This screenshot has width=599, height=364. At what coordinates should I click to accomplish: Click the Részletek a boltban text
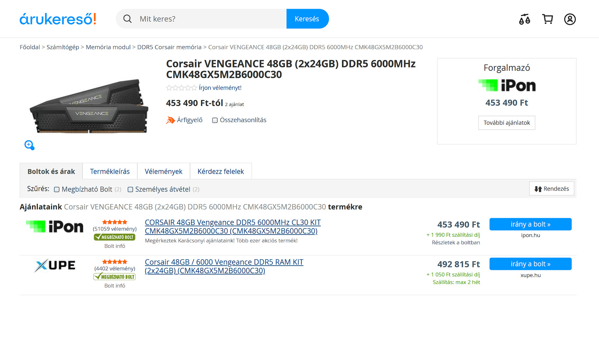pyautogui.click(x=456, y=243)
